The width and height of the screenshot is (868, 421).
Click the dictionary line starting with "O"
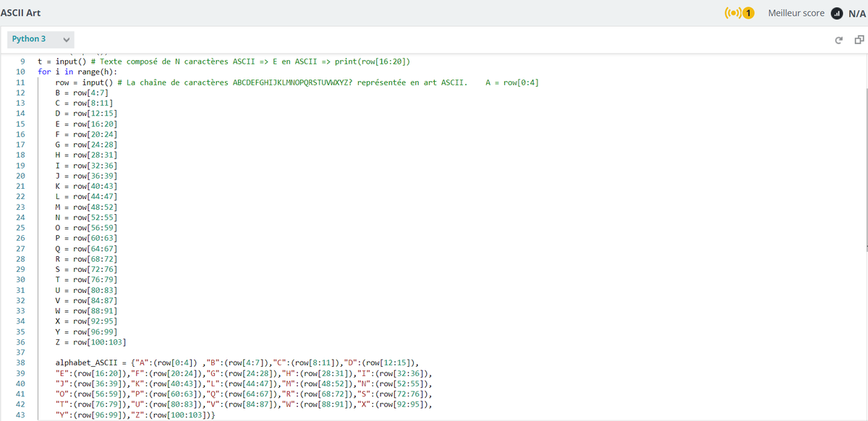[244, 394]
